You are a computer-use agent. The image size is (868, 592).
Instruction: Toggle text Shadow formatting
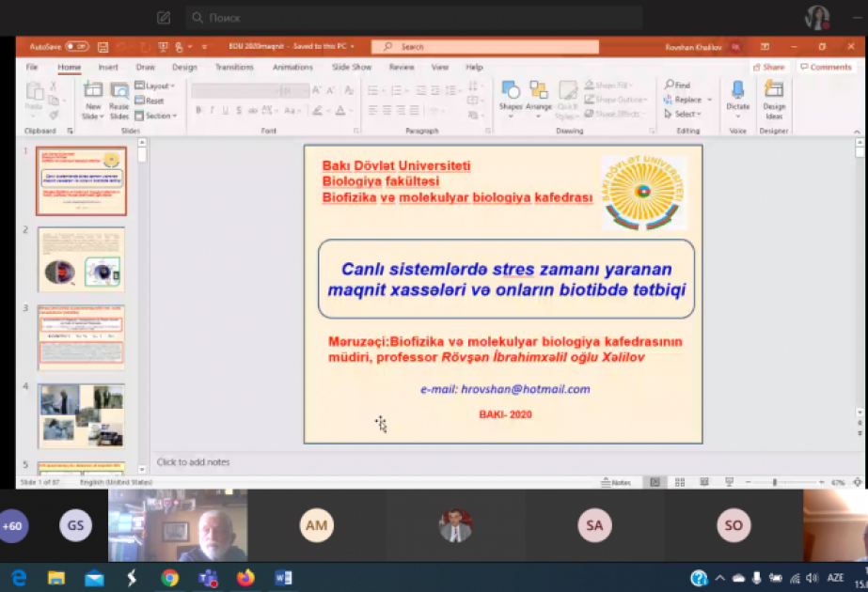[x=239, y=110]
